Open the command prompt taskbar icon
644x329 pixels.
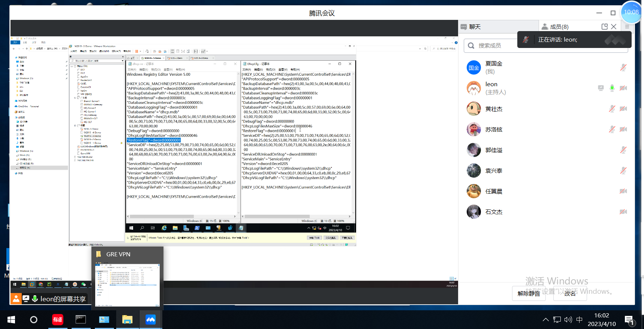tap(81, 320)
